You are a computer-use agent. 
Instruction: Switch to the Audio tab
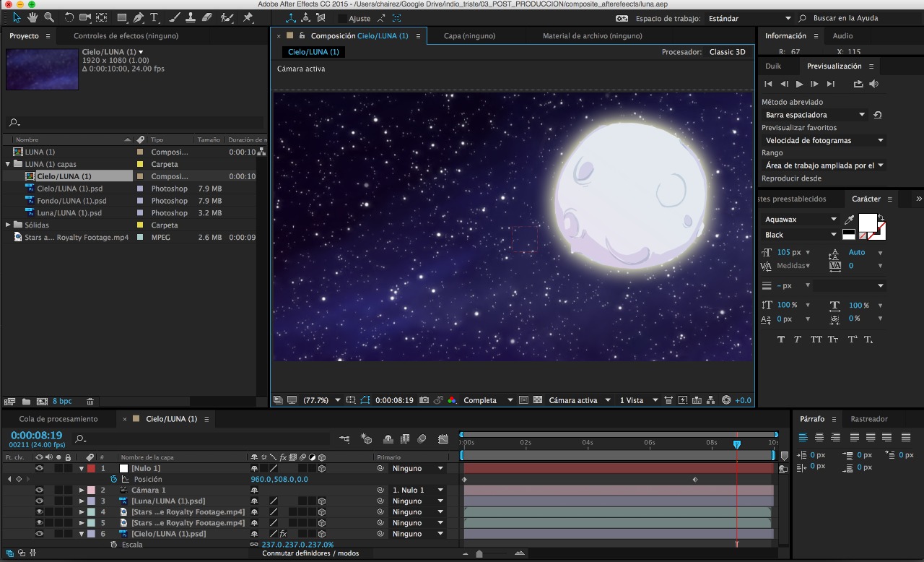coord(842,35)
